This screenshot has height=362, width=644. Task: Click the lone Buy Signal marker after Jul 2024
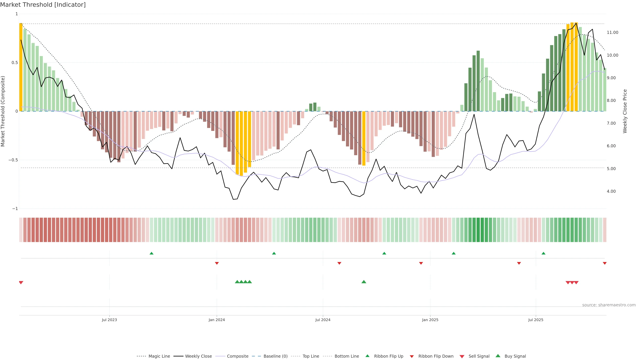(x=364, y=282)
